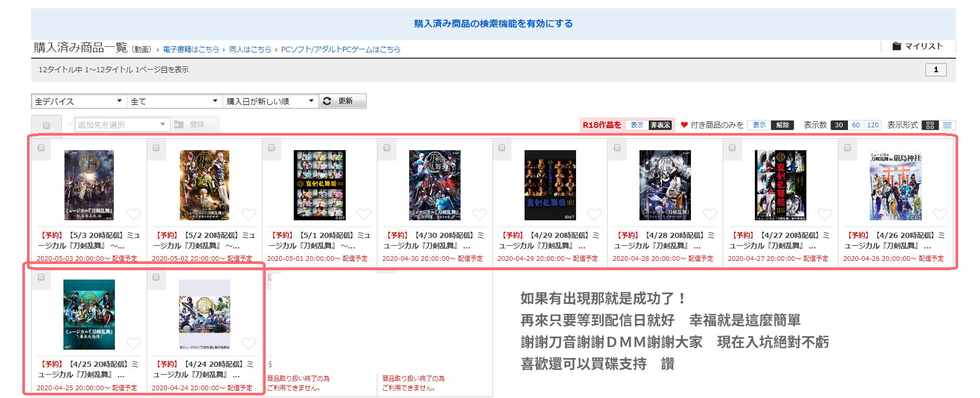Favorite the 5/2 item with its heart icon
This screenshot has width=980, height=398.
click(249, 214)
